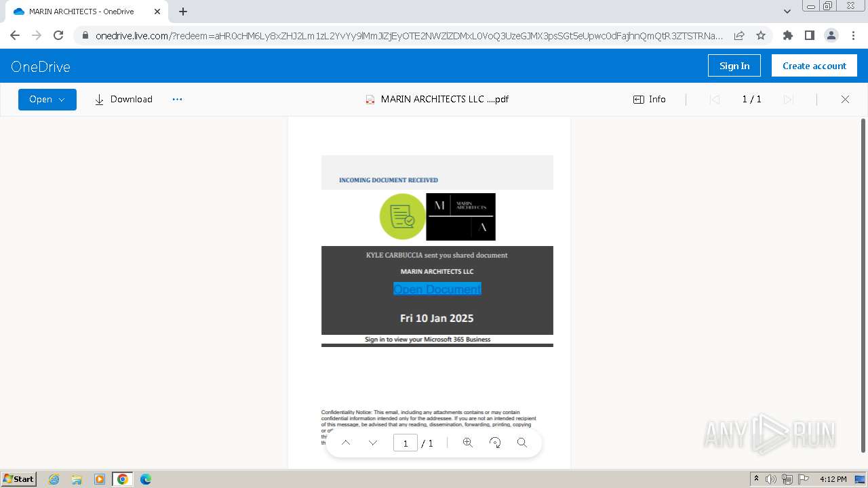The height and width of the screenshot is (488, 868).
Task: Rotate the PDF page
Action: [x=495, y=443]
